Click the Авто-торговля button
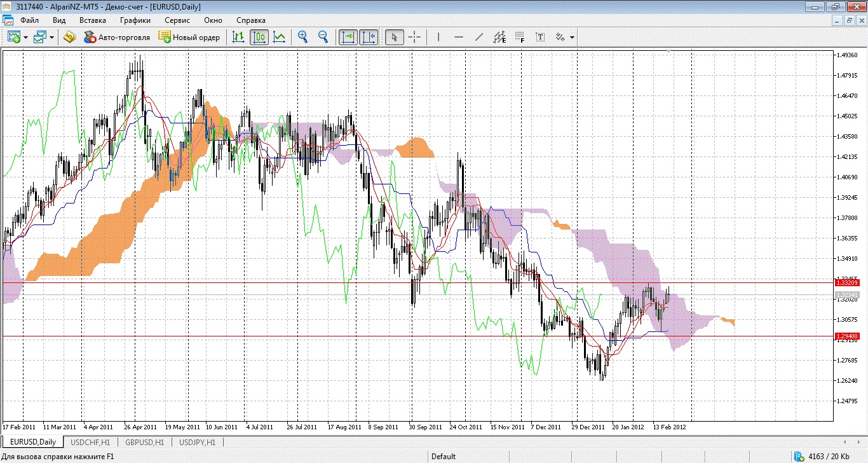Screen dimensions: 868x463 pyautogui.click(x=117, y=37)
